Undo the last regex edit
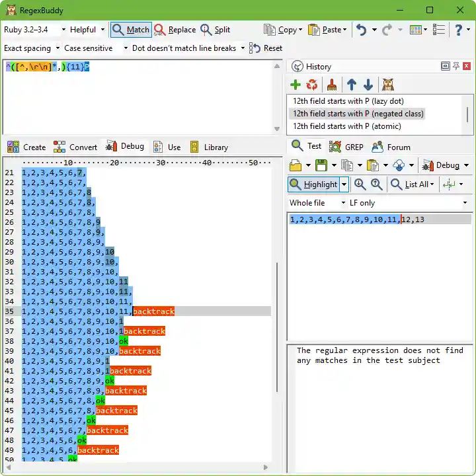 [x=361, y=30]
